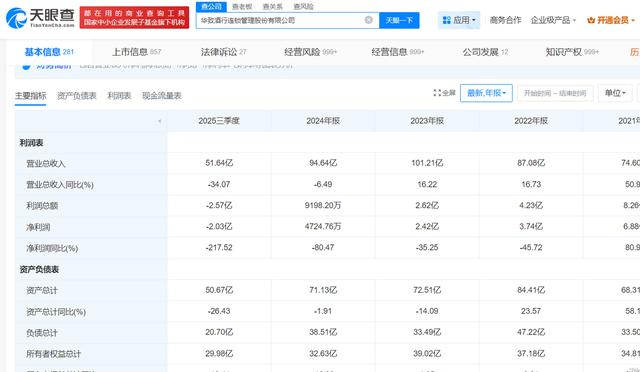This screenshot has height=372, width=640.
Task: Select the 查公司 search tab
Action: (211, 7)
